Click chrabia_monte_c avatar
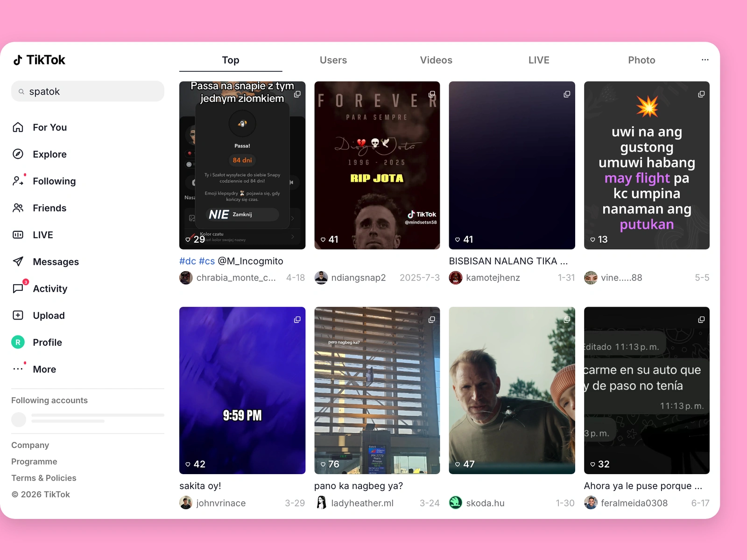Viewport: 747px width, 560px height. point(186,278)
